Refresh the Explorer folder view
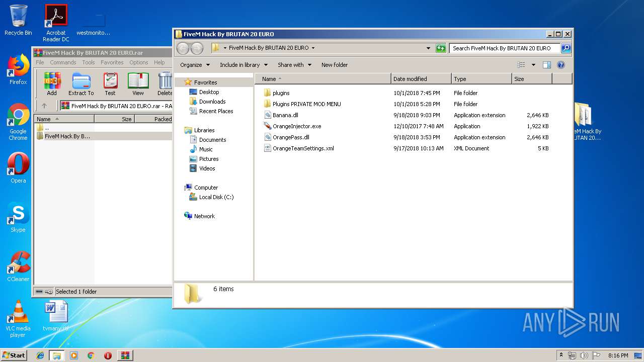 click(x=441, y=48)
